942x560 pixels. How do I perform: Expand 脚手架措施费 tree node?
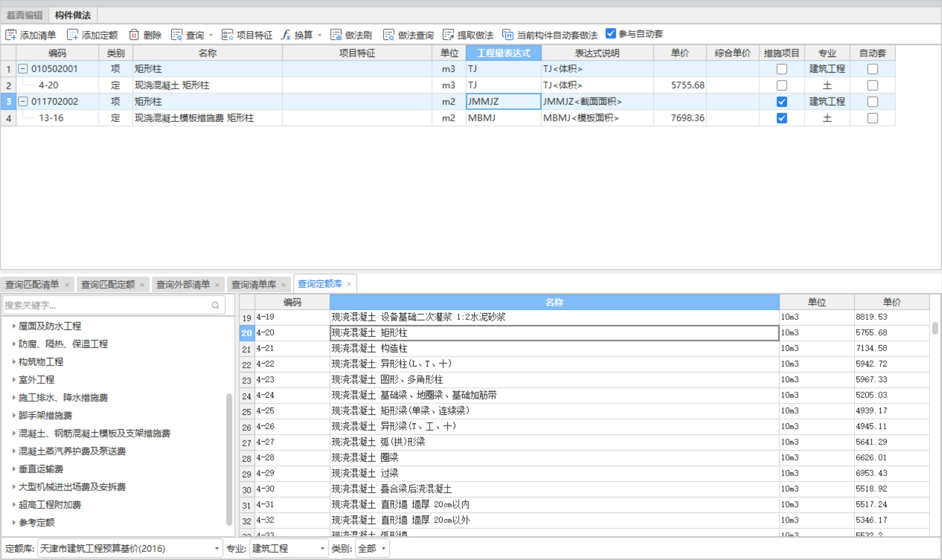coord(14,415)
